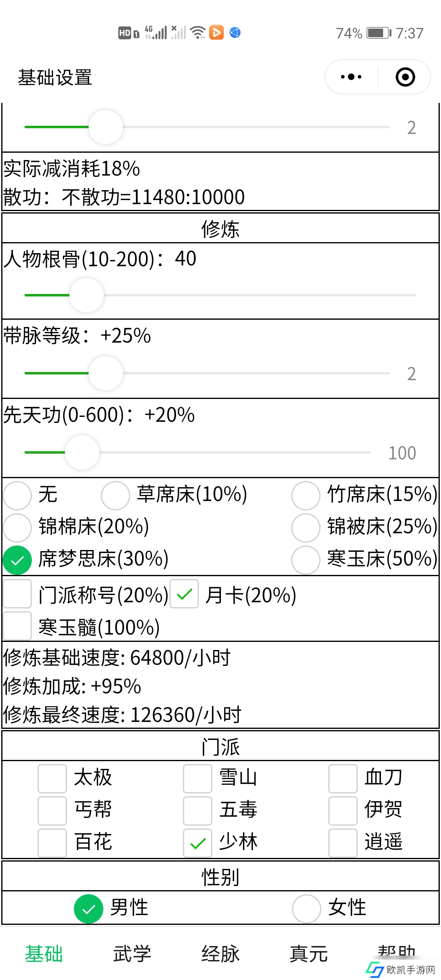
Task: Click the globe icon in status bar
Action: click(234, 33)
